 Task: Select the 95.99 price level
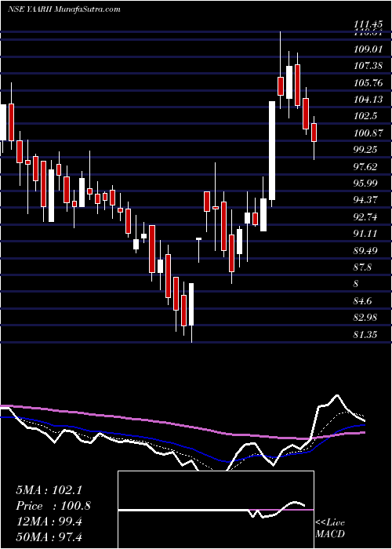click(366, 184)
